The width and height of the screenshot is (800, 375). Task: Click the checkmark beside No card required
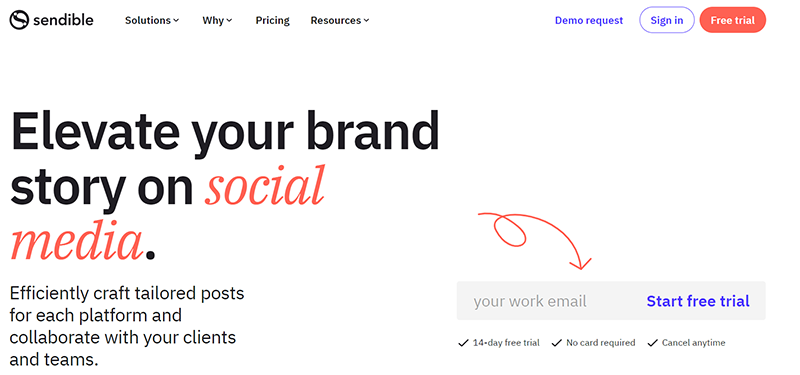557,343
